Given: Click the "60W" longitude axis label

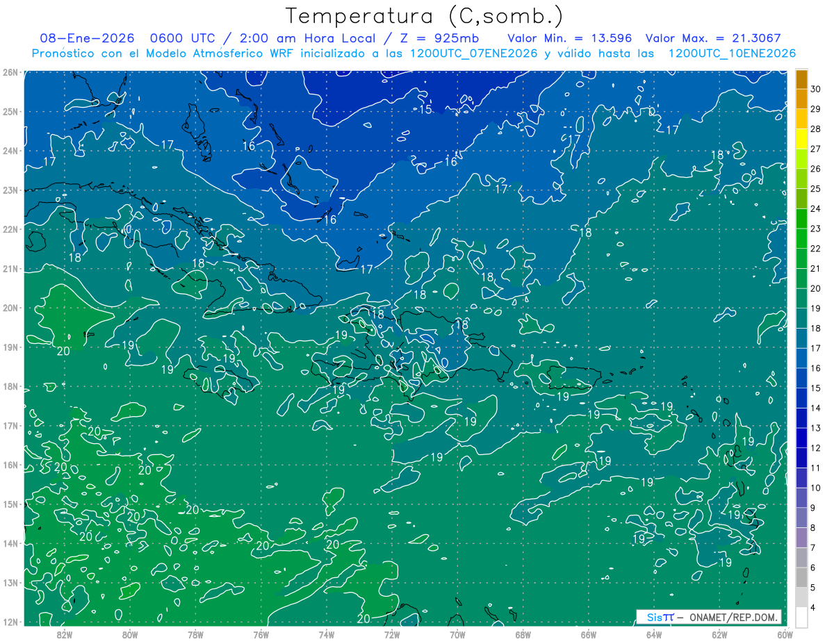Looking at the screenshot, I should click(x=785, y=634).
